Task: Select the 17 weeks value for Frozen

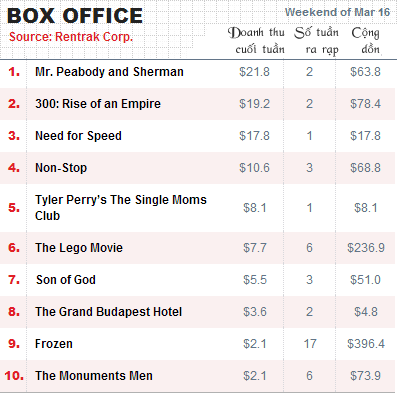Action: click(310, 344)
